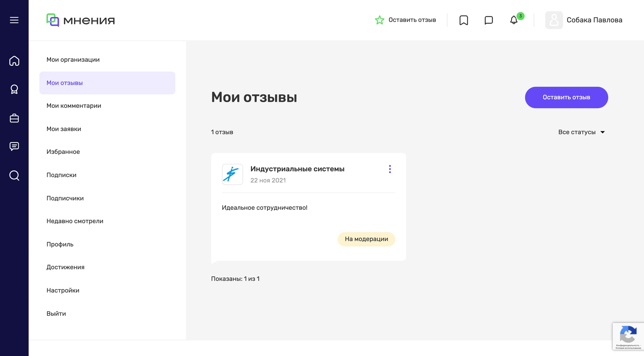Open bookmarks icon in header
Screen dimensions: 644x356
[464, 20]
